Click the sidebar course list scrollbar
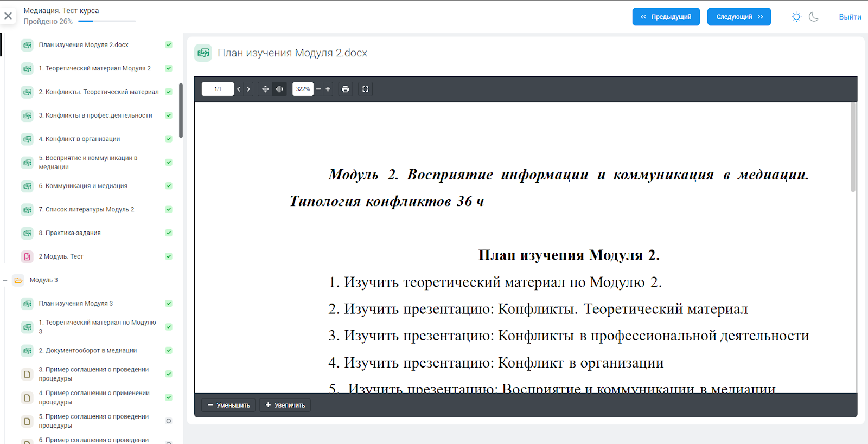This screenshot has width=868, height=444. 181,111
